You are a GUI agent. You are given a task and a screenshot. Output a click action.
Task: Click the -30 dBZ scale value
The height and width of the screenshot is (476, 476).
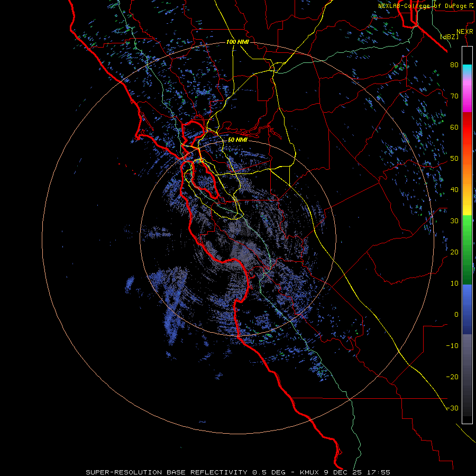pos(452,408)
